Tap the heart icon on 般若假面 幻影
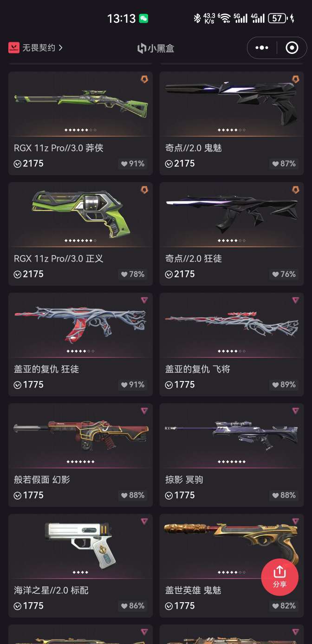 pyautogui.click(x=124, y=495)
